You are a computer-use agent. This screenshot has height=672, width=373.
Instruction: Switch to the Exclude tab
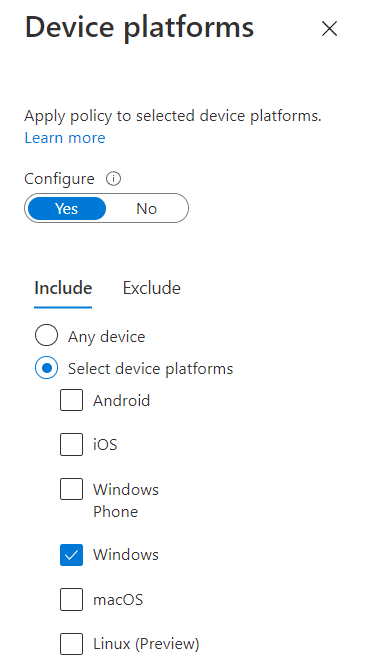[x=151, y=288]
